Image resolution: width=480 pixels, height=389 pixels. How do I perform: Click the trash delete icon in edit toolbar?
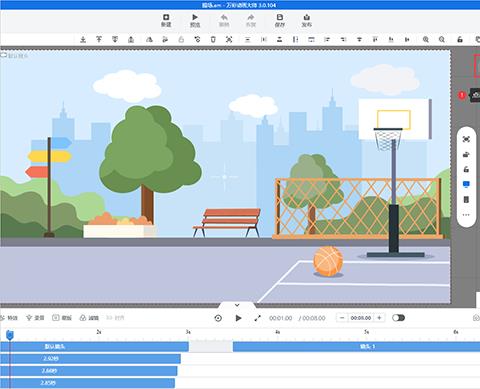(x=213, y=39)
